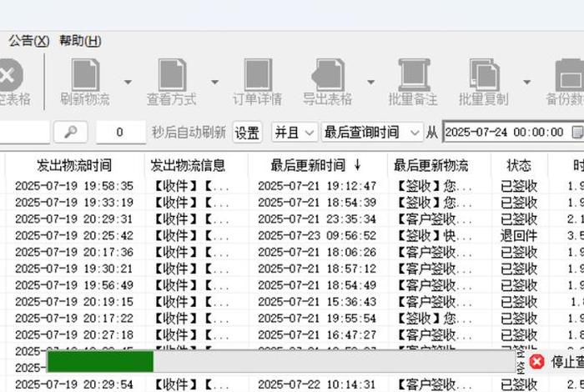Select cell 2025-07-19 20:17:36
The width and height of the screenshot is (584, 392).
click(74, 252)
